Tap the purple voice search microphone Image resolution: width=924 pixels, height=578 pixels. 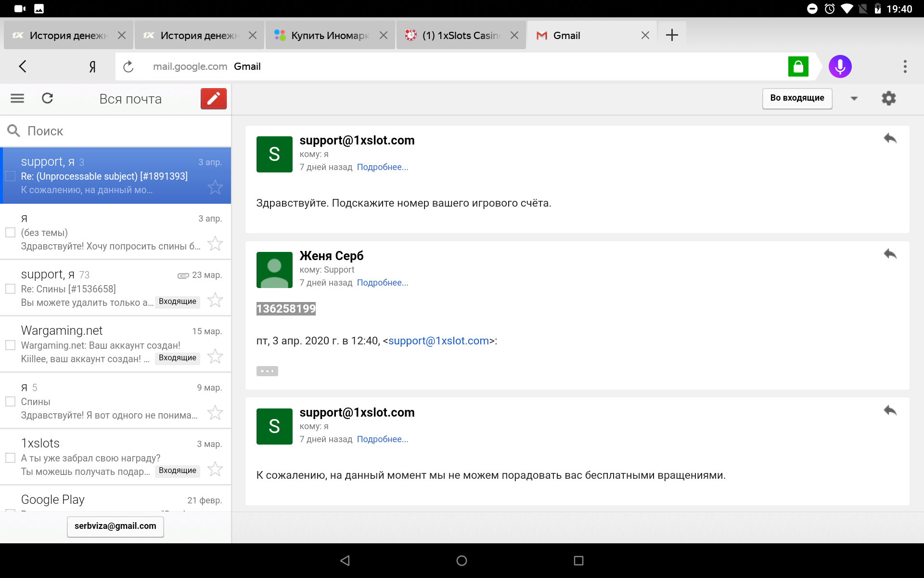click(x=840, y=66)
